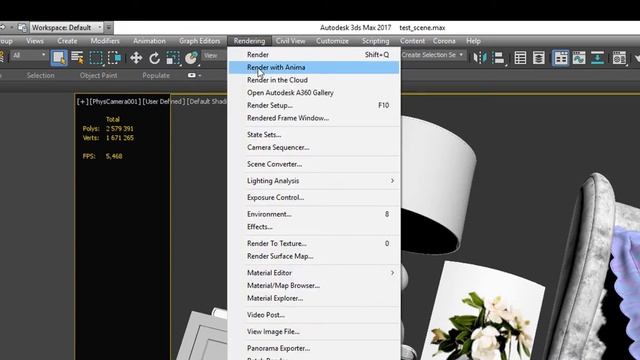
Task: Choose the Rectangular Selection Region tool
Action: (x=96, y=58)
